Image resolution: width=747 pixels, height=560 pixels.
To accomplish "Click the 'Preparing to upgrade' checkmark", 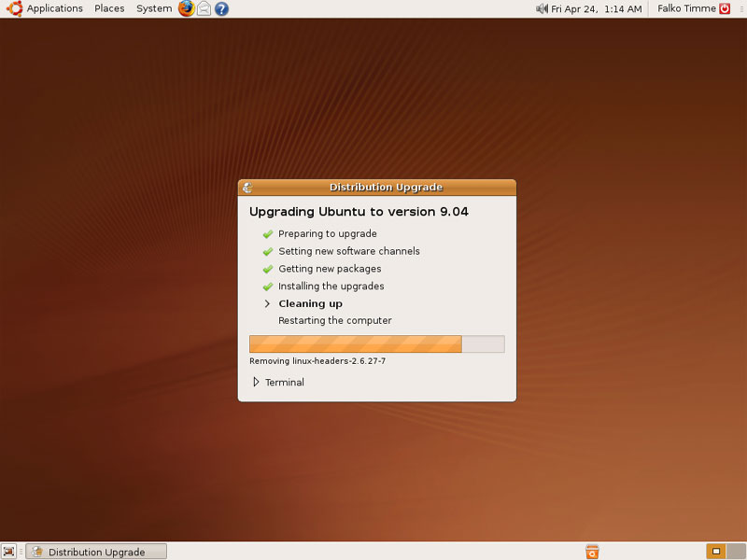I will point(268,234).
